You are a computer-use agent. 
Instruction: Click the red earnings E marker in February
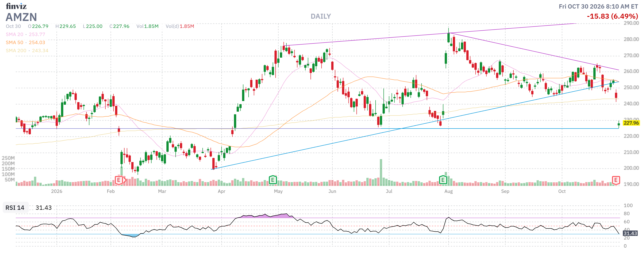click(119, 180)
